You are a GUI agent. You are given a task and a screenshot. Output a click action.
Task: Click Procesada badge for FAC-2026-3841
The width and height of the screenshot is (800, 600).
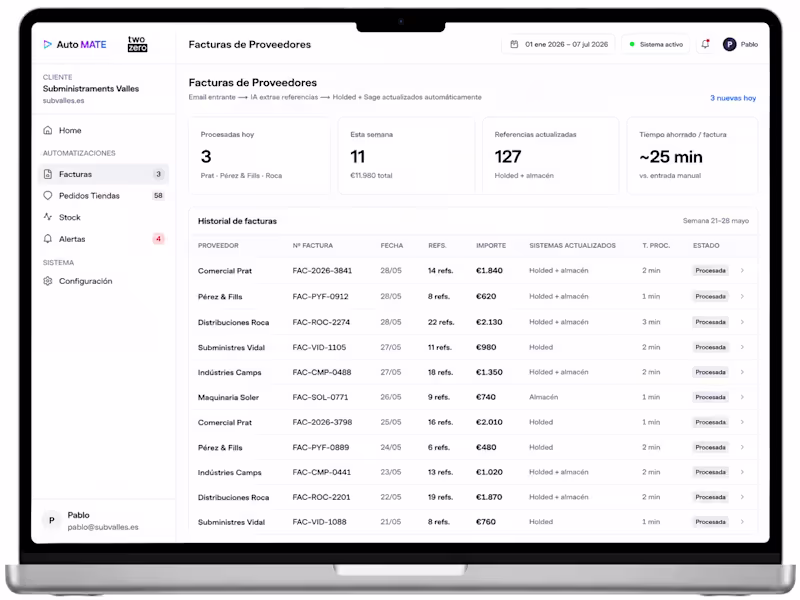[710, 270]
